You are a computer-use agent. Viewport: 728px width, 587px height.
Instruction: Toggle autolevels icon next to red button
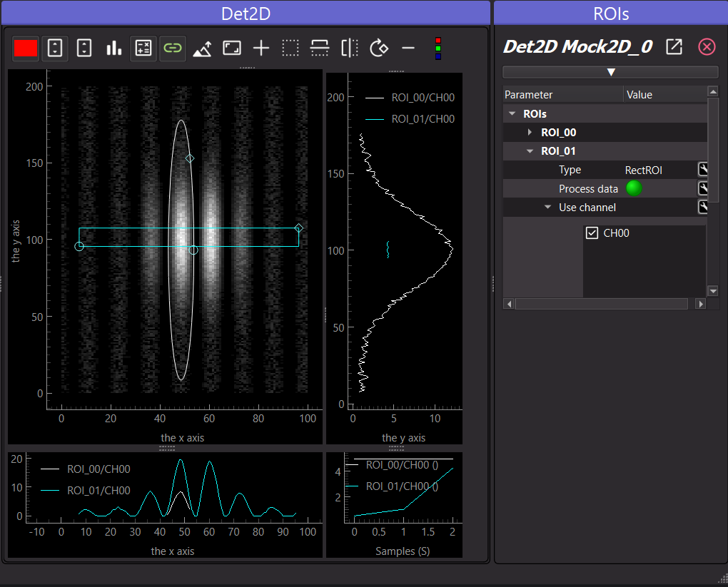pos(55,49)
